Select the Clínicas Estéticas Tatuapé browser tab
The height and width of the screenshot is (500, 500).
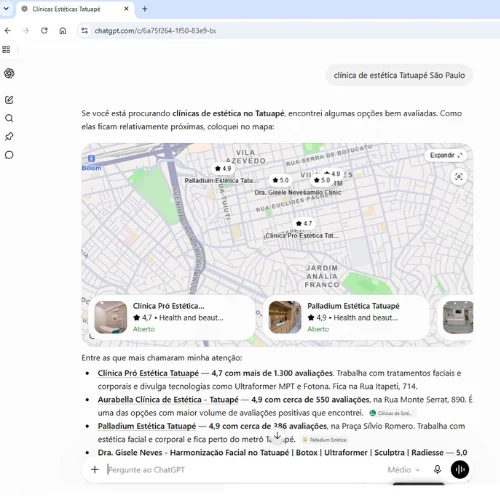tap(75, 9)
